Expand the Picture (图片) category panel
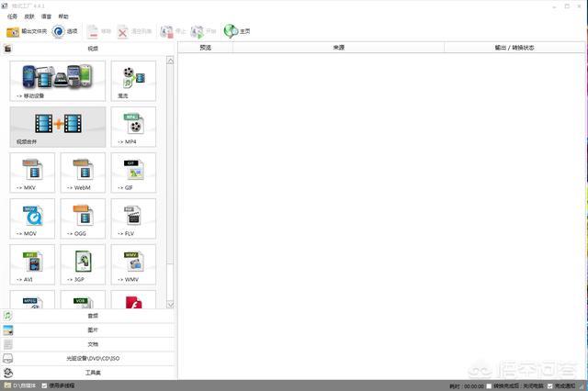This screenshot has height=391, width=588. coord(92,330)
